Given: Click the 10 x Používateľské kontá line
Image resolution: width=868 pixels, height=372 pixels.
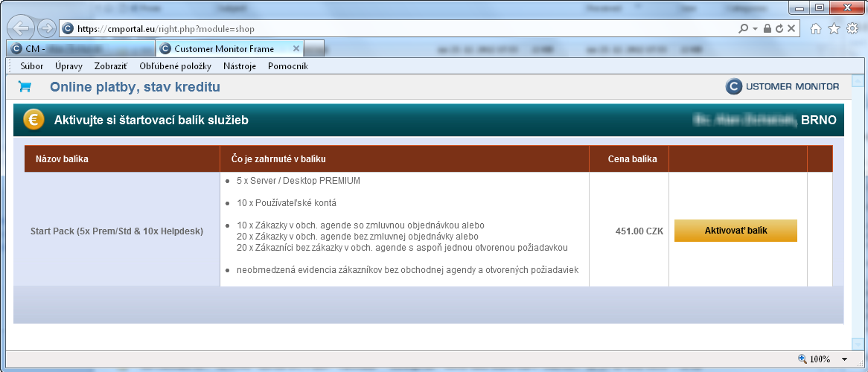Looking at the screenshot, I should pos(286,203).
